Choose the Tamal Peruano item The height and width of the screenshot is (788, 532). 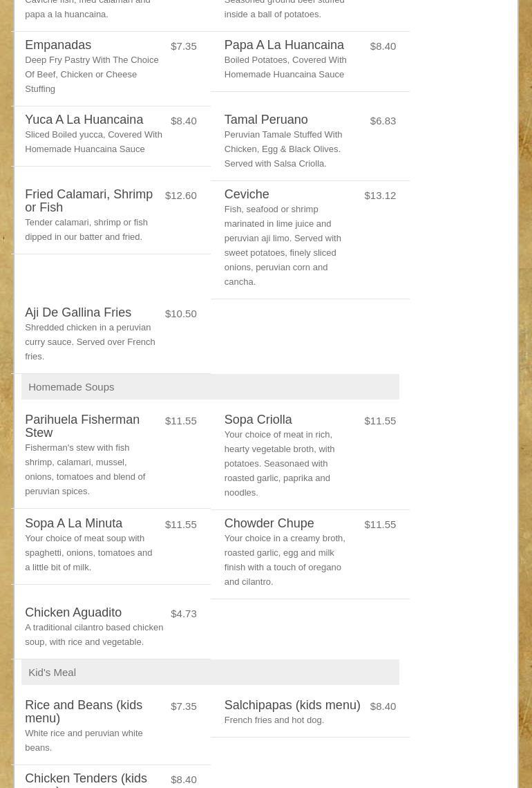265,120
